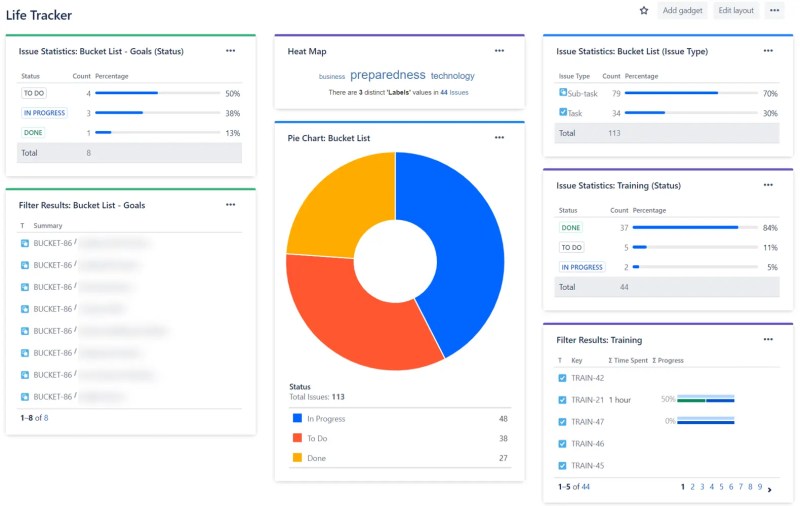
Task: Star the Life Tracker dashboard
Action: pos(644,10)
